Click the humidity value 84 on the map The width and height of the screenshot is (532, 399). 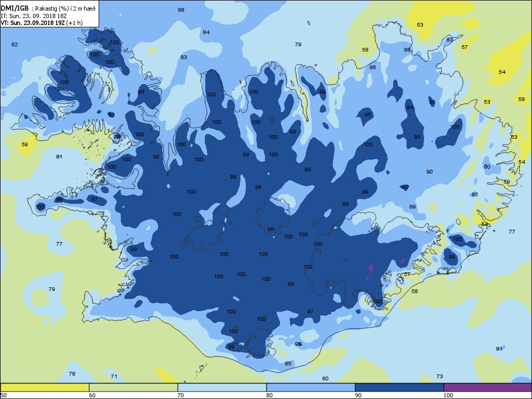coord(206,32)
